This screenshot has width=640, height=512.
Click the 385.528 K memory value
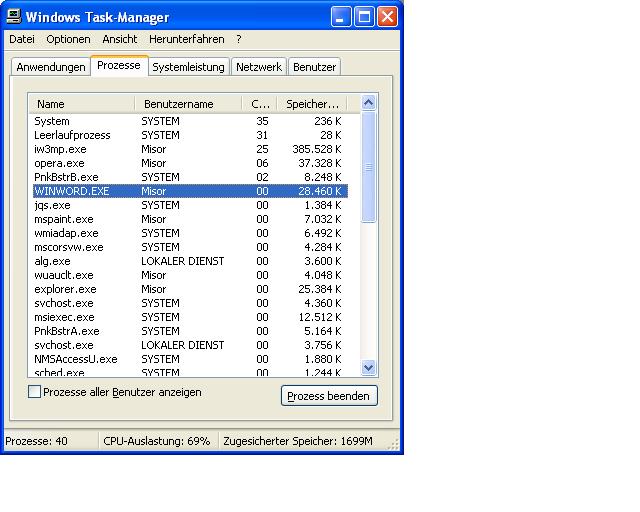[x=317, y=149]
